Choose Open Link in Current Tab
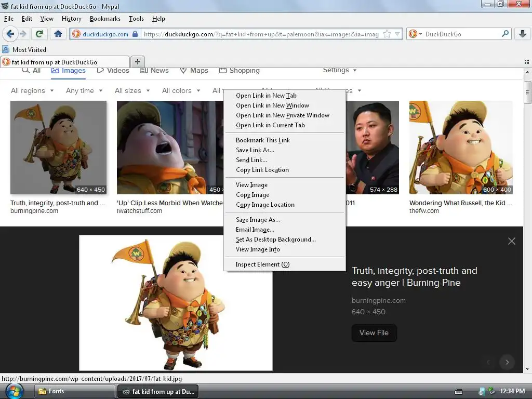The image size is (532, 399). click(285, 125)
